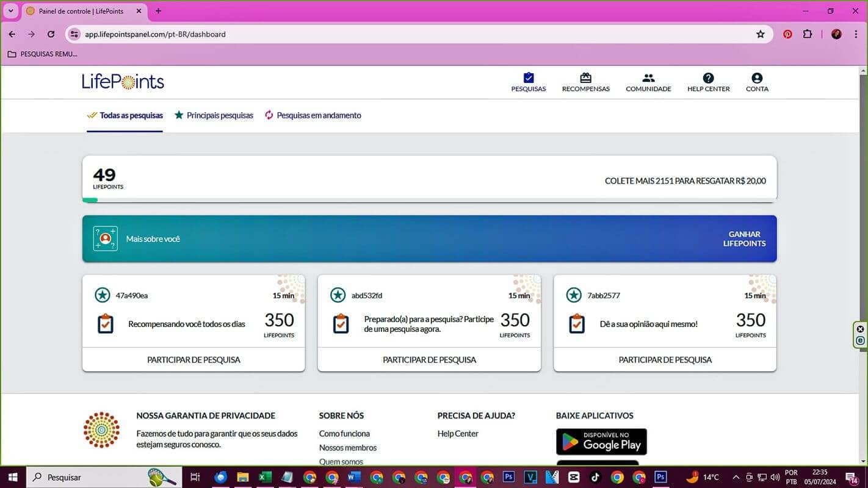The width and height of the screenshot is (868, 488).
Task: Expand the tab search dropdown arrow
Action: [11, 11]
